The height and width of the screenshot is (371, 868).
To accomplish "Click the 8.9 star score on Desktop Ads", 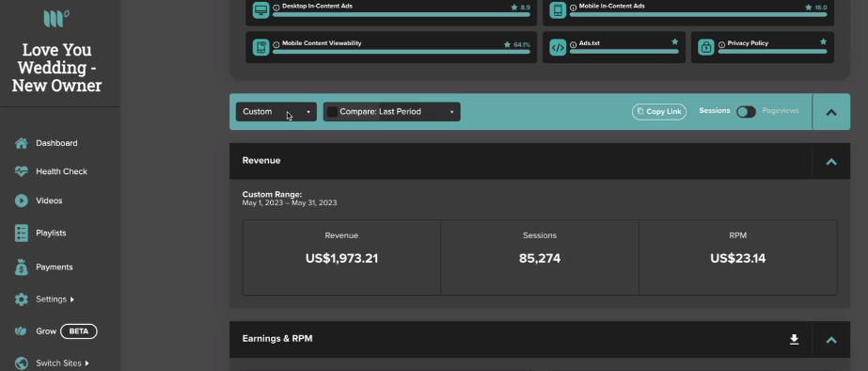I will [x=520, y=8].
